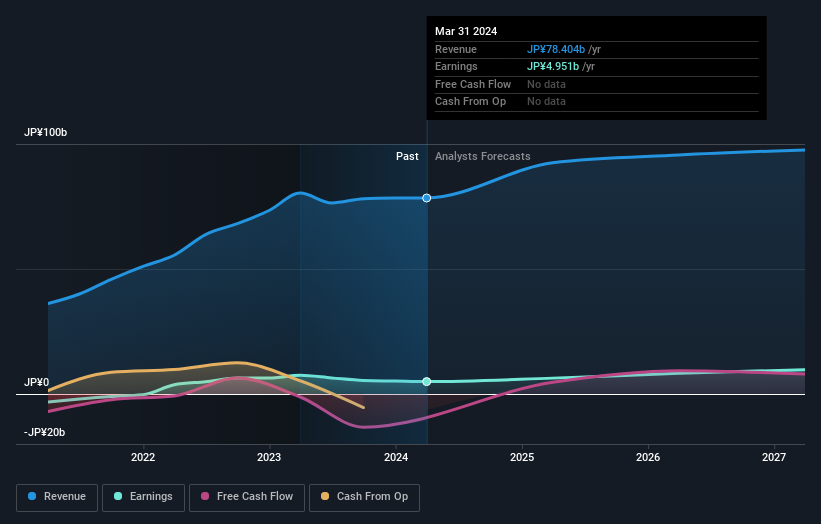821x524 pixels.
Task: Click the 2026 x-axis label
Action: (x=648, y=458)
